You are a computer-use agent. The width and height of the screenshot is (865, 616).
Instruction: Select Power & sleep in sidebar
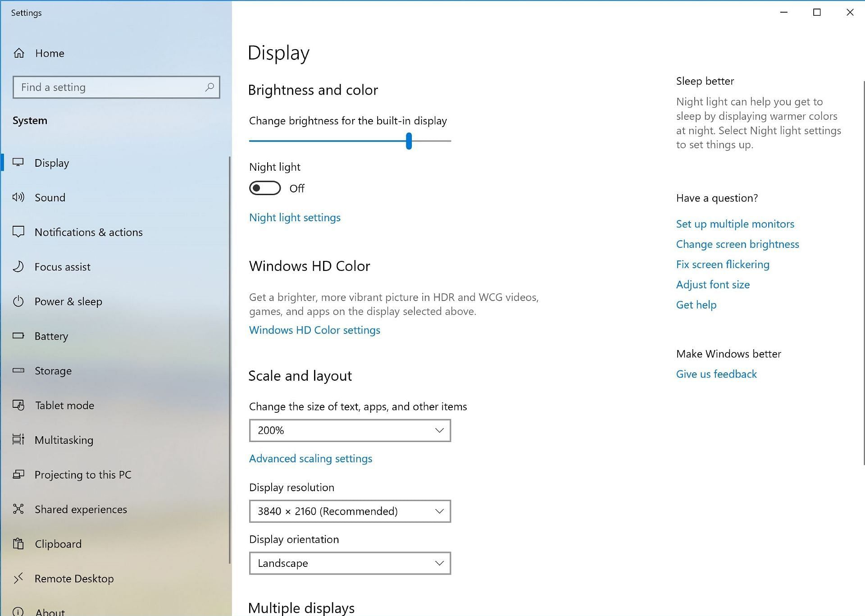(68, 301)
